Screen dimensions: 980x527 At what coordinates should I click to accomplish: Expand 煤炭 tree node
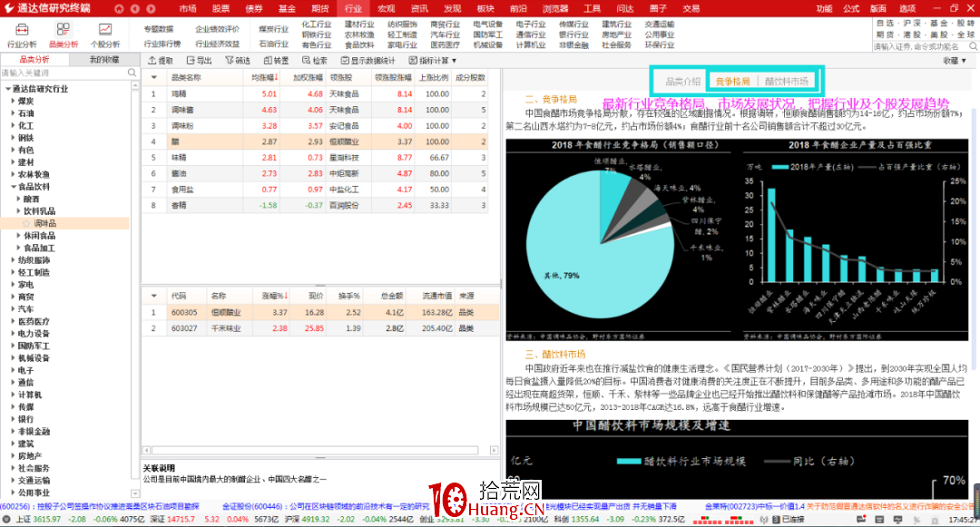coord(13,102)
